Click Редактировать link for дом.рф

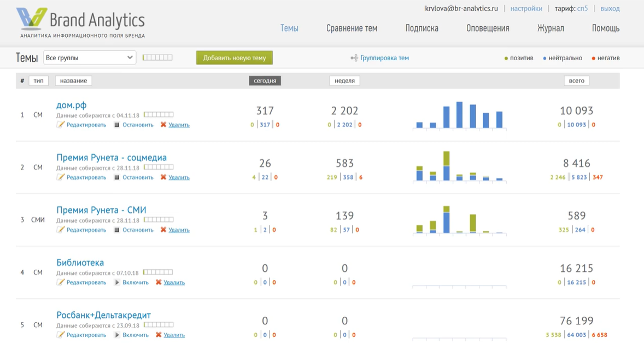click(x=86, y=125)
